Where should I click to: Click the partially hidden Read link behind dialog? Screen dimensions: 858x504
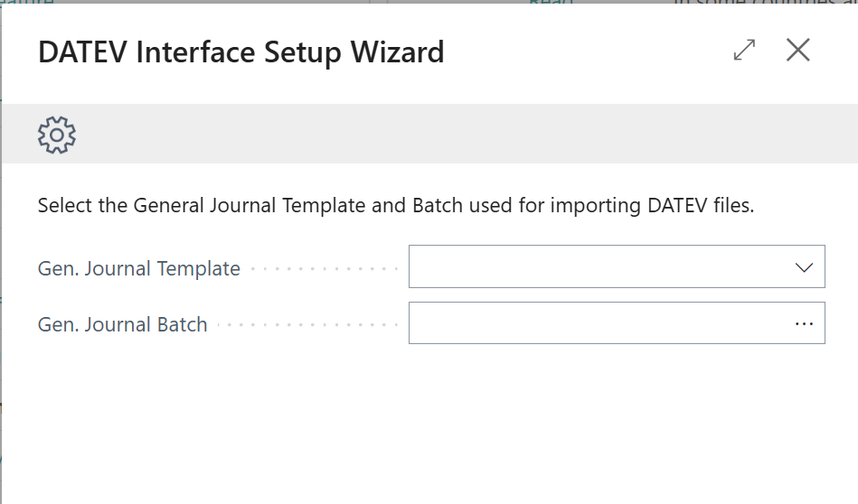(x=551, y=3)
